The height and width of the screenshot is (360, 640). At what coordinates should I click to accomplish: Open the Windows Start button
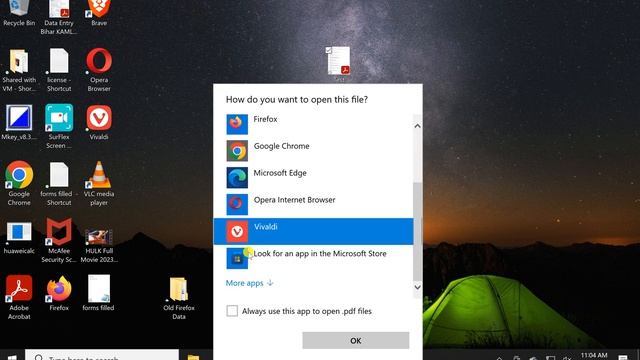pyautogui.click(x=12, y=357)
